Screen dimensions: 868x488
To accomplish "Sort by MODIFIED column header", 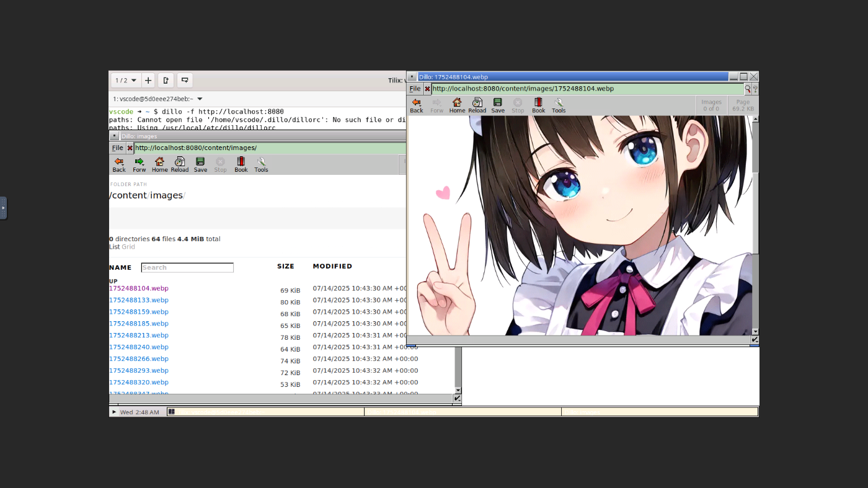I will coord(332,266).
